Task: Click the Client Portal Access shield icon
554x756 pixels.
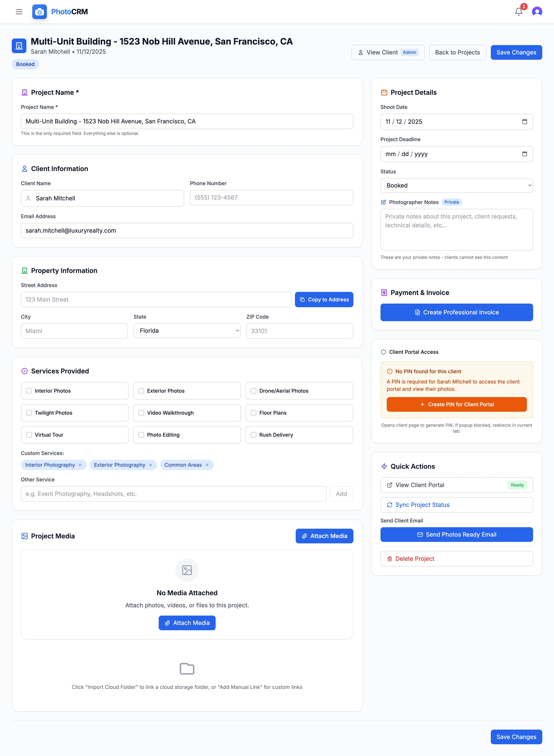Action: tap(383, 352)
